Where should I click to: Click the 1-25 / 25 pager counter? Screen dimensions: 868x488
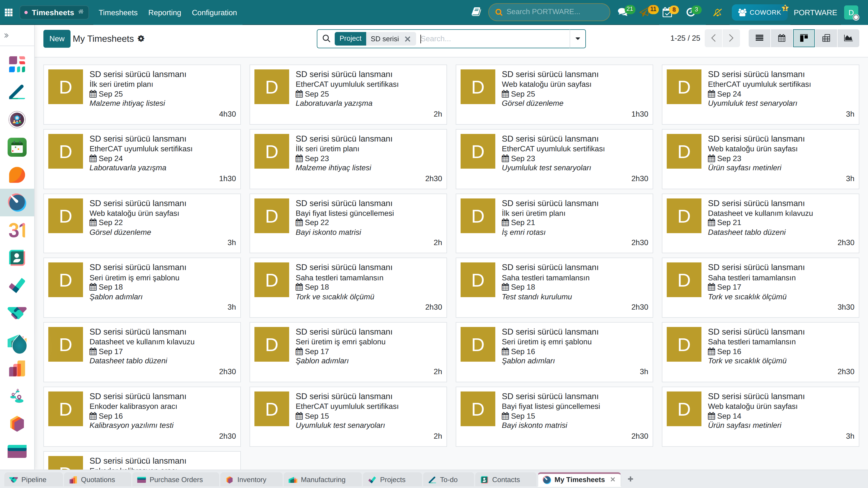click(x=685, y=38)
